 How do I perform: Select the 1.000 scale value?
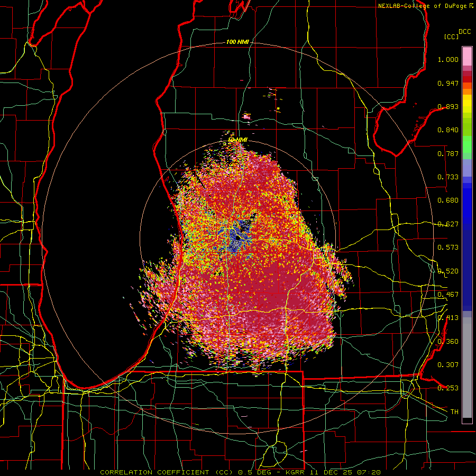coord(448,59)
